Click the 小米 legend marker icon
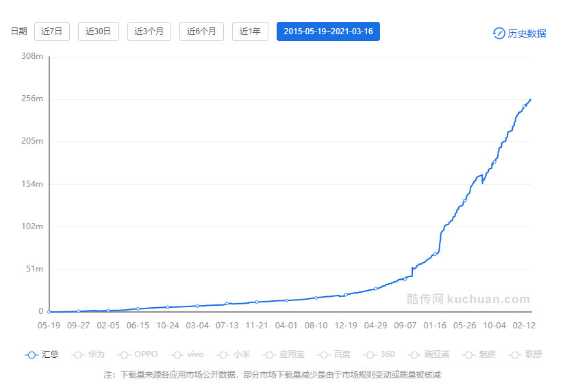The height and width of the screenshot is (392, 567). 223,354
